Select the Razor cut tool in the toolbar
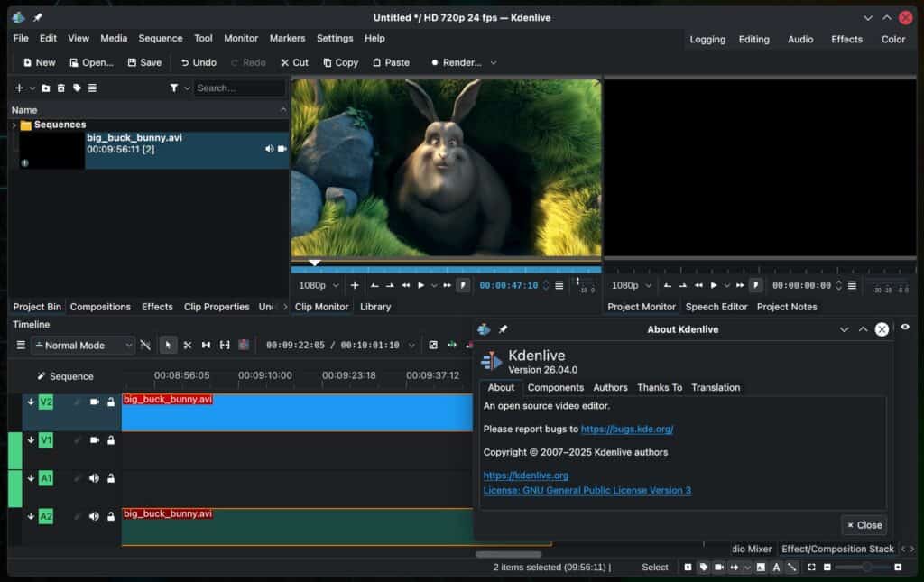The width and height of the screenshot is (924, 582). pyautogui.click(x=188, y=345)
